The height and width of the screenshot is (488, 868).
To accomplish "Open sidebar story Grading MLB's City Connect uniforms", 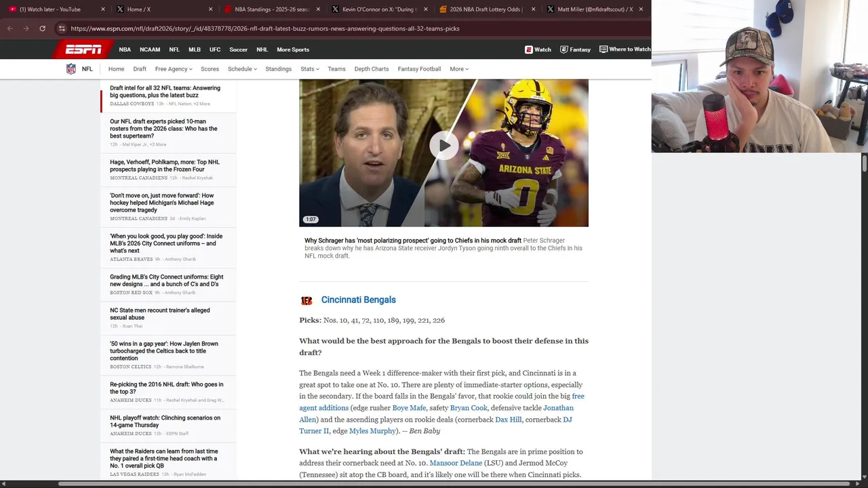I will (166, 281).
